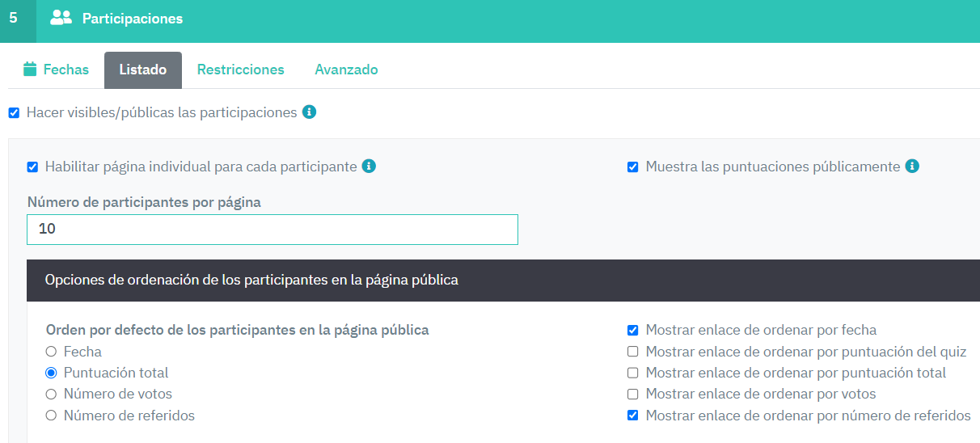Screen dimensions: 980x443
Task: Click the calendar icon on Fechas tab
Action: click(30, 69)
